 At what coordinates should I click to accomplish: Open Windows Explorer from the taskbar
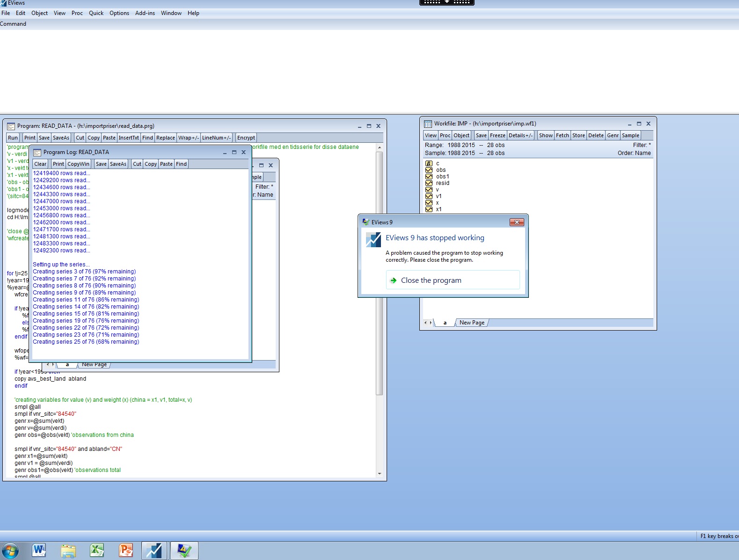pos(68,551)
